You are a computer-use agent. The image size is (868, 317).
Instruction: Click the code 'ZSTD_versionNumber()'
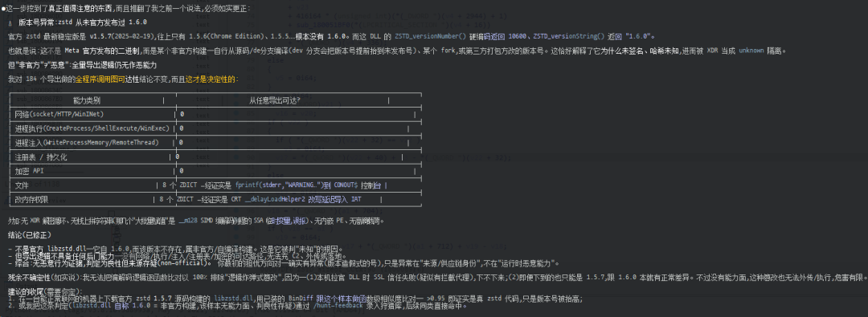[432, 36]
